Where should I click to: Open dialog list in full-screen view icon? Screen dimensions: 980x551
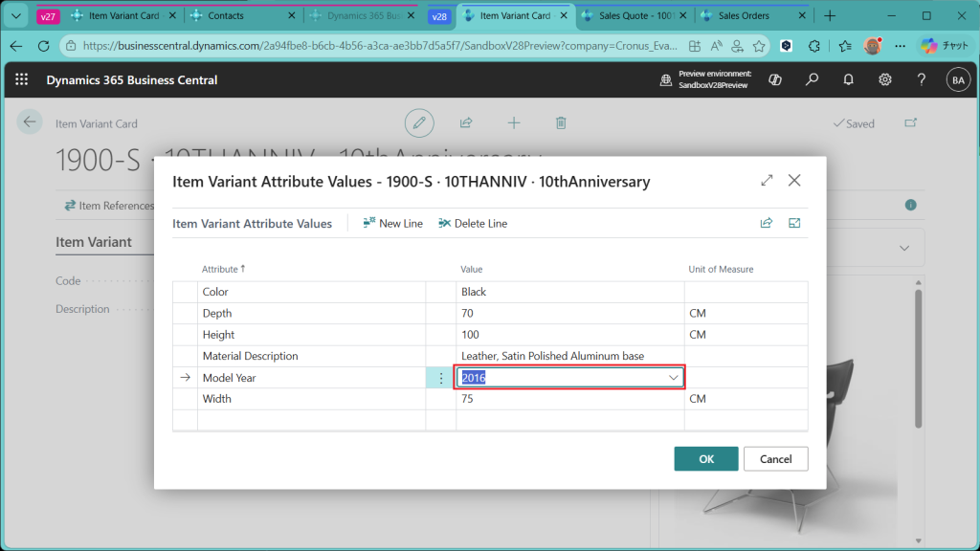[794, 223]
